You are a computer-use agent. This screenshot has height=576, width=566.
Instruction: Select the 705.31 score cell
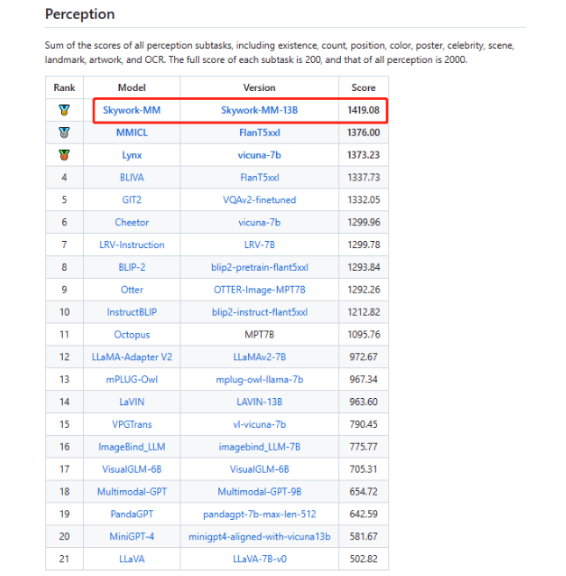tap(363, 469)
